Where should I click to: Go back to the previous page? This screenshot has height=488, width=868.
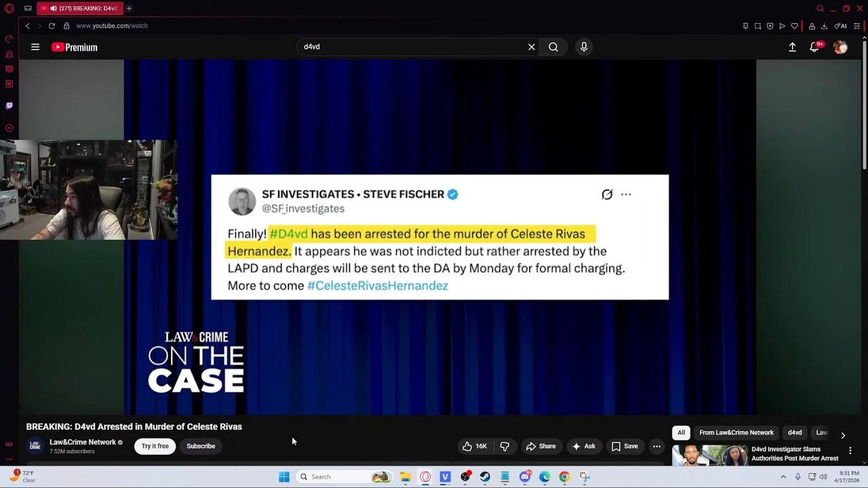27,26
